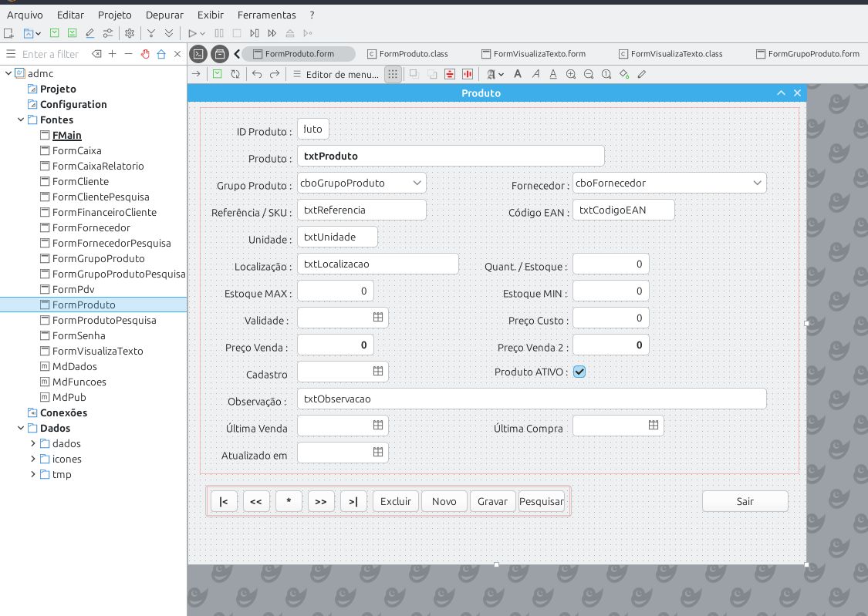Click the Run project play icon
The height and width of the screenshot is (616, 868).
click(x=192, y=33)
